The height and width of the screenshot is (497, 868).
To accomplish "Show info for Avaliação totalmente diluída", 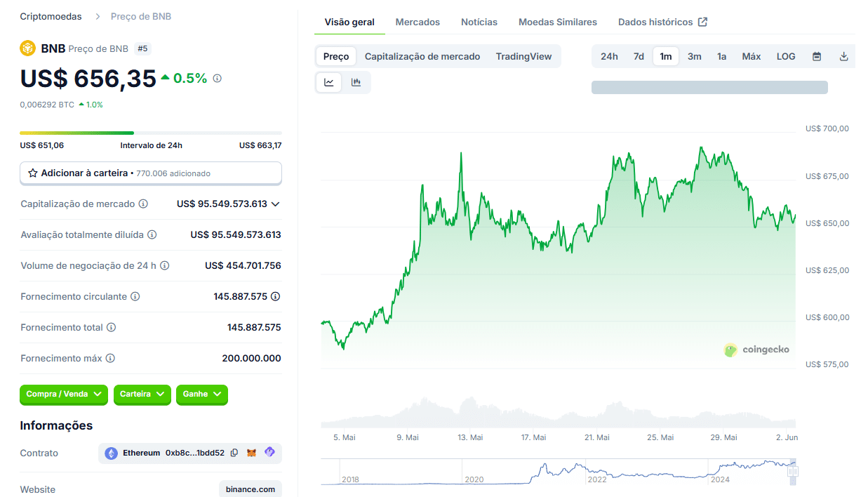I will coord(152,234).
